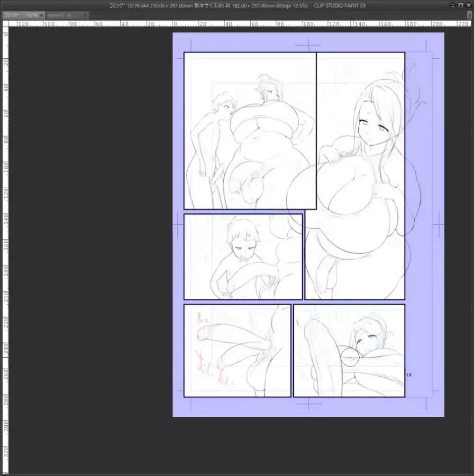Screen dimensions: 474x476
Task: Click the bottom center registration crop mark
Action: (x=308, y=404)
